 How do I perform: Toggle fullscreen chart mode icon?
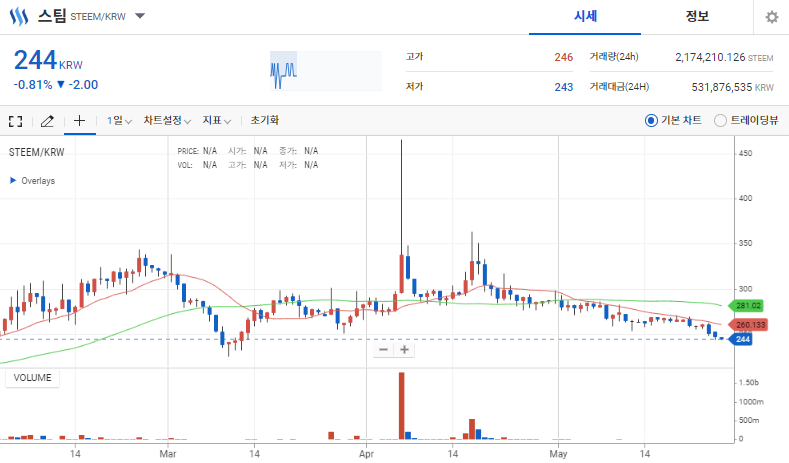(16, 121)
